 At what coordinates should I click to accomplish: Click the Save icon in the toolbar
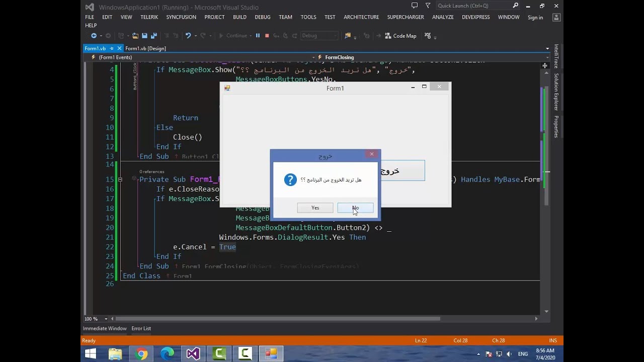(x=144, y=36)
